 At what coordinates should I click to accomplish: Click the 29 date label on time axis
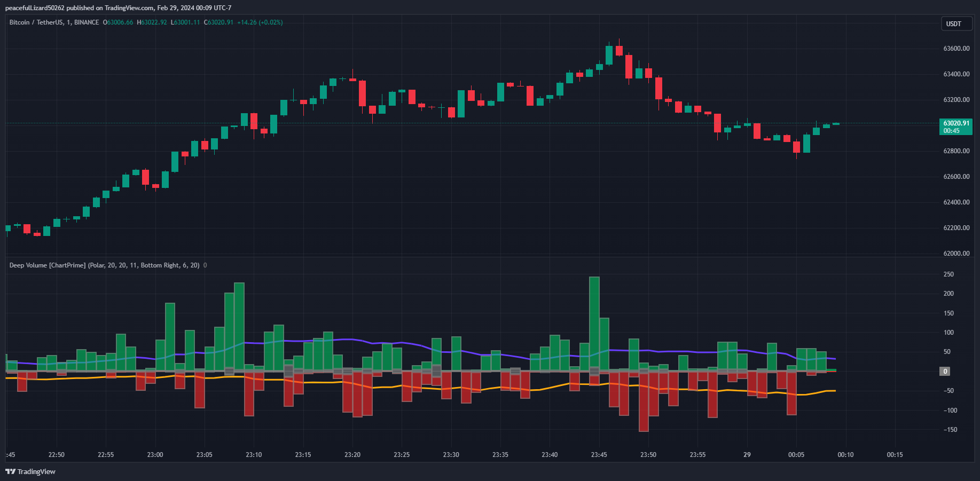click(747, 455)
